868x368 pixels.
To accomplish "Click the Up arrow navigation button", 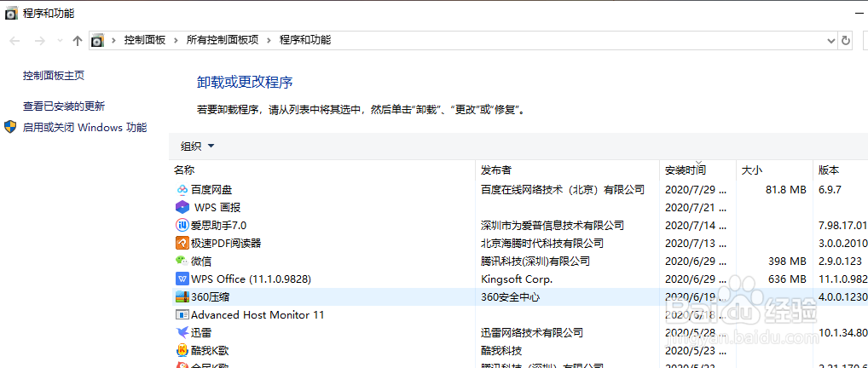I will tap(78, 40).
